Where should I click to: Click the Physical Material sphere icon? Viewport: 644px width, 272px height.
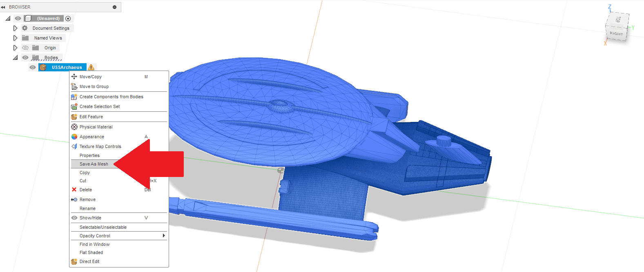click(x=74, y=127)
